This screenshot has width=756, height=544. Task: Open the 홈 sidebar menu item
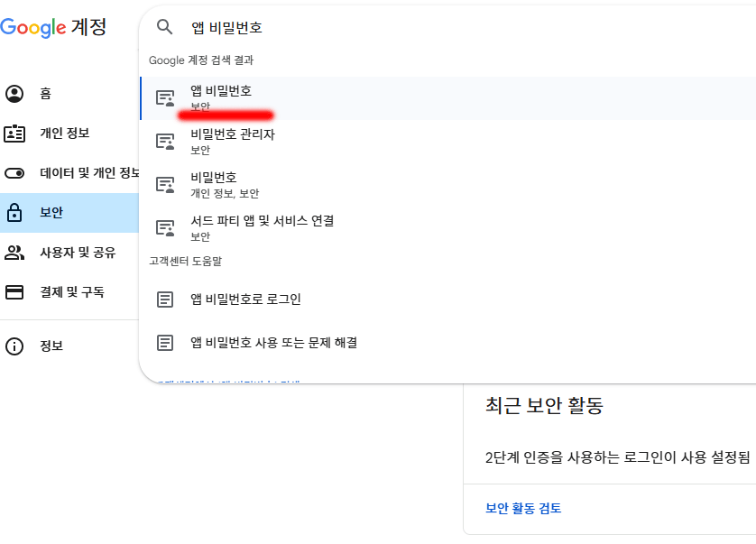[45, 94]
